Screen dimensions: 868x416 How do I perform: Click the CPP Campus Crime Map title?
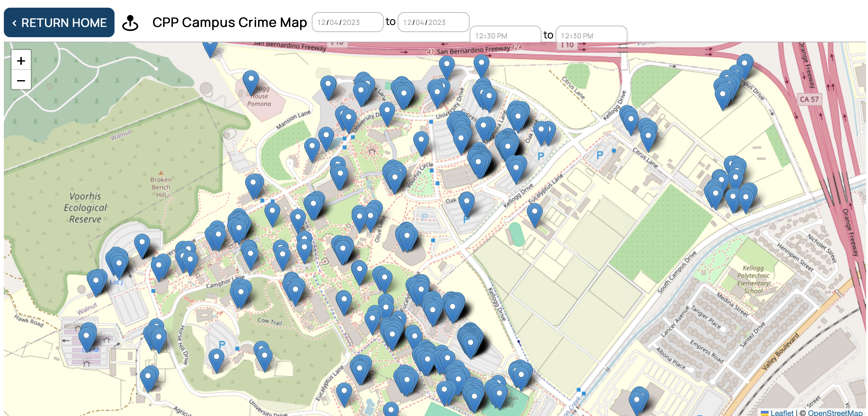pos(229,22)
